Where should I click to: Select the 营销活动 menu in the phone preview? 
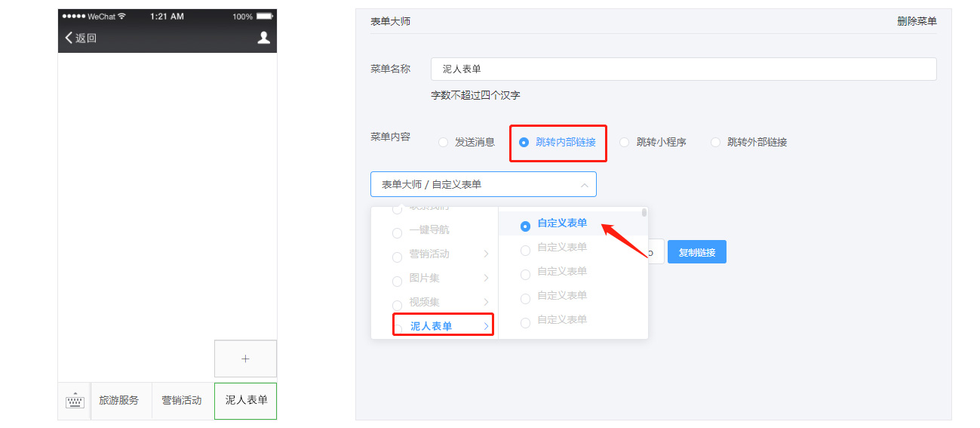pyautogui.click(x=182, y=401)
